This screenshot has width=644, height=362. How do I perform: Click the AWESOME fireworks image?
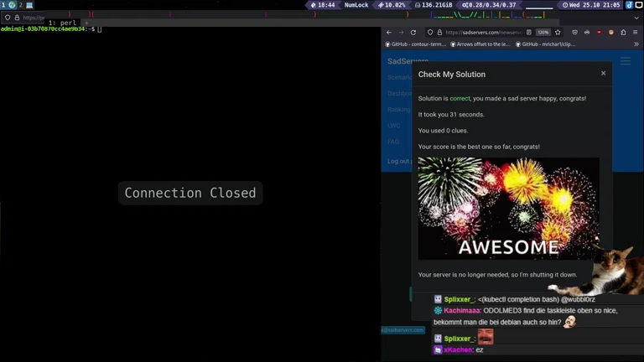pos(508,209)
